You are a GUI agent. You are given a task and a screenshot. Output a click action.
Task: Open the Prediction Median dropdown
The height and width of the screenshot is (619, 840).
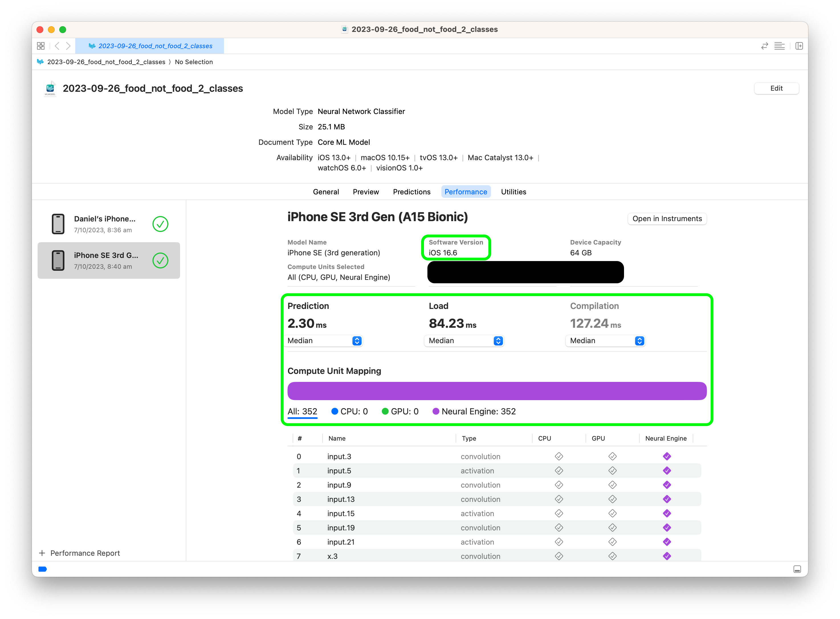pyautogui.click(x=324, y=341)
